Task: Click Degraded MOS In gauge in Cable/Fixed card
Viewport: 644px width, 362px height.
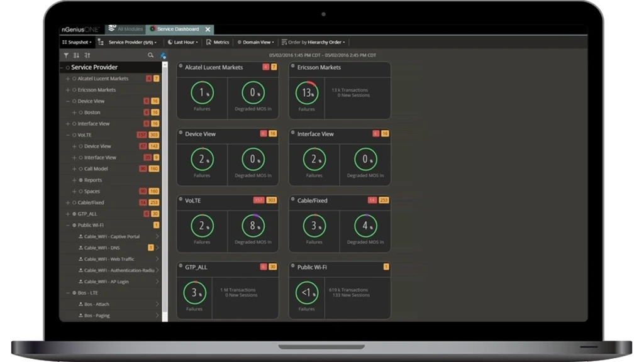Action: [x=365, y=226]
